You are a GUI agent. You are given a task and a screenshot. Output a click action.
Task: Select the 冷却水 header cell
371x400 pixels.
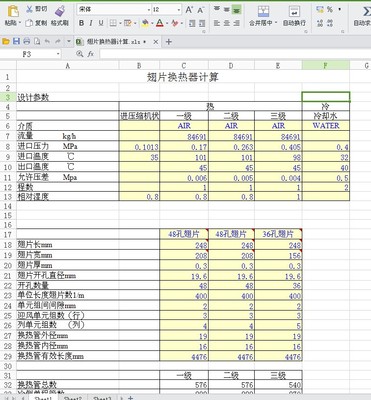(x=326, y=116)
